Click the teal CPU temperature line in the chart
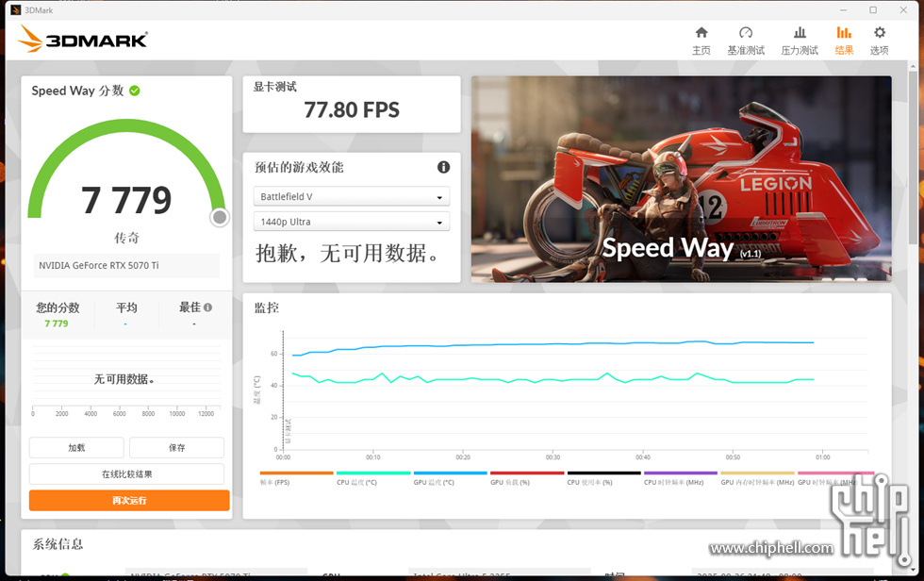 click(x=553, y=379)
